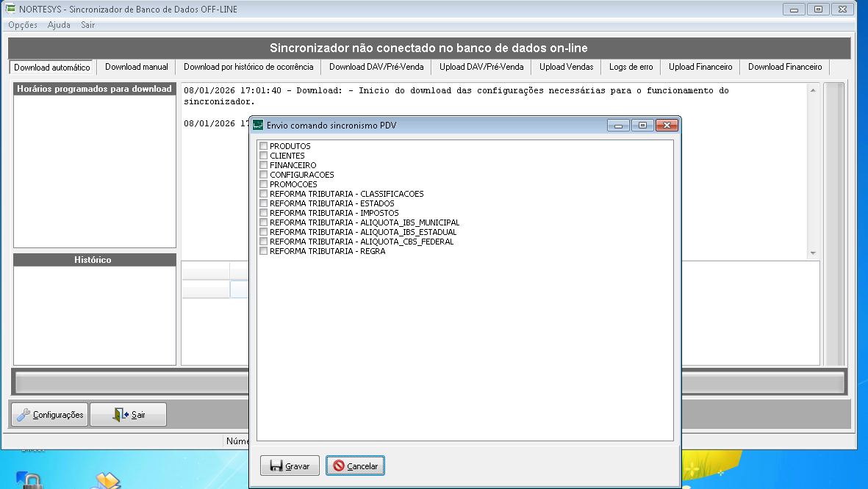The height and width of the screenshot is (489, 868).
Task: Click the NORTESYS title bar app icon
Action: (10, 10)
